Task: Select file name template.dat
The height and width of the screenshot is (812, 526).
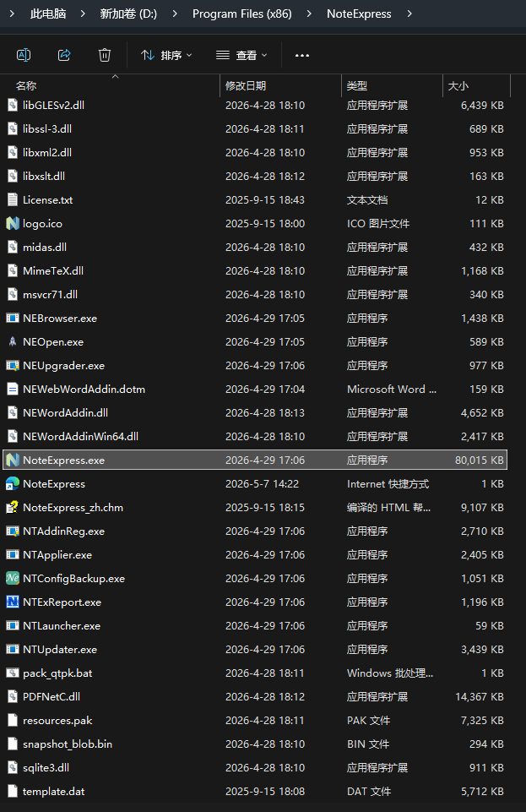Action: tap(54, 791)
